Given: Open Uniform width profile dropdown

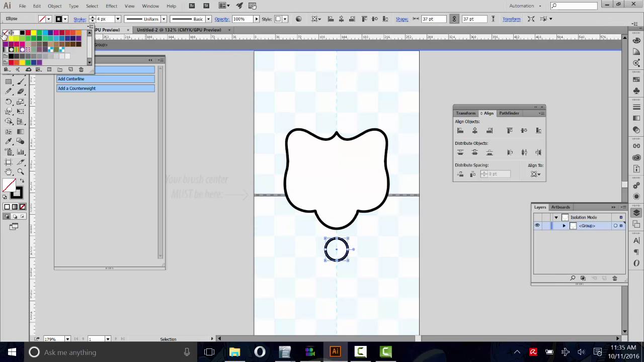Looking at the screenshot, I should tap(164, 19).
